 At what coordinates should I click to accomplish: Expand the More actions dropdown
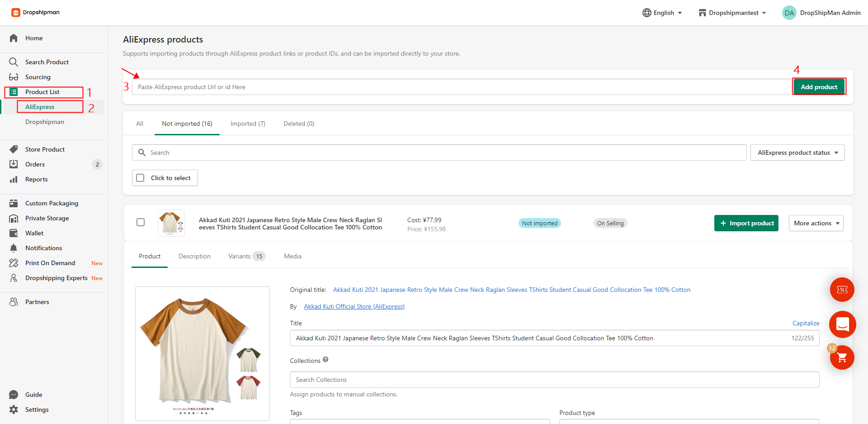pyautogui.click(x=816, y=223)
